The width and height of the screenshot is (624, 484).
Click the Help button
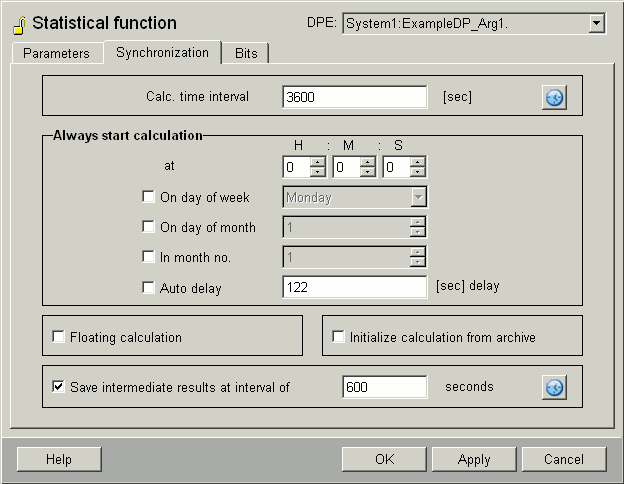59,460
